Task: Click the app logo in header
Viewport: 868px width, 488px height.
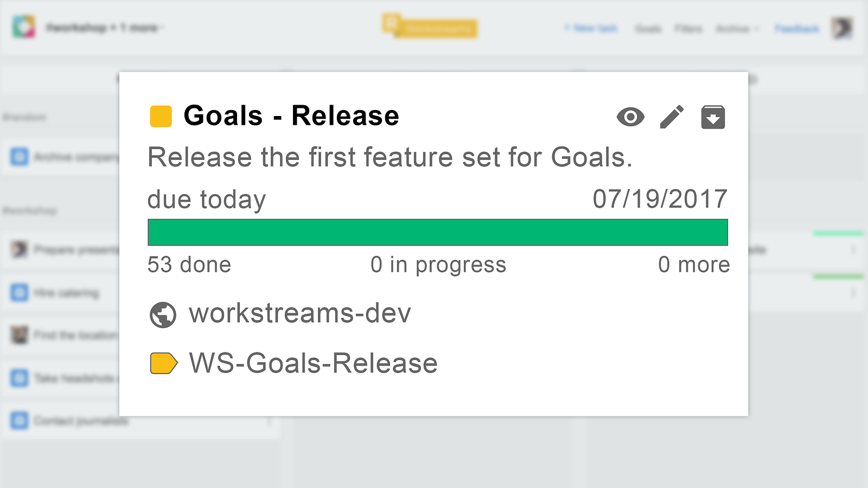Action: [24, 27]
